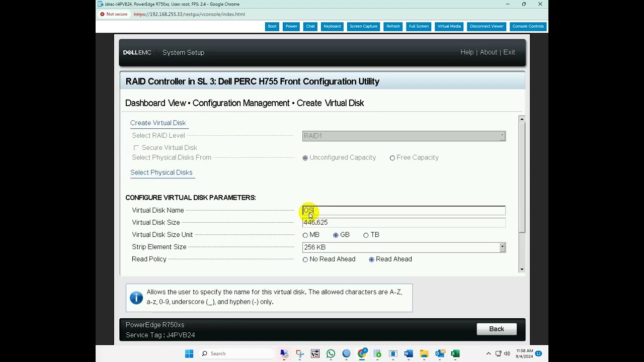Click the Windows taskbar Search box

235,353
